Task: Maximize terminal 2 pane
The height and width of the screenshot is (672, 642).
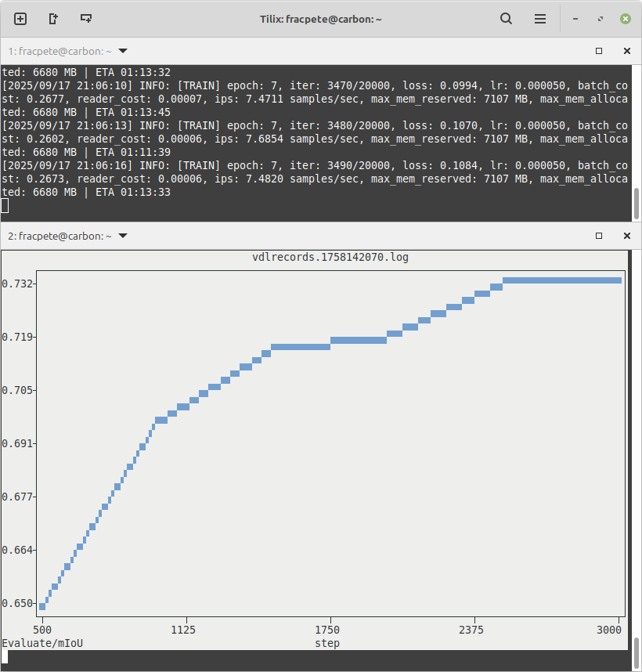Action: tap(599, 236)
